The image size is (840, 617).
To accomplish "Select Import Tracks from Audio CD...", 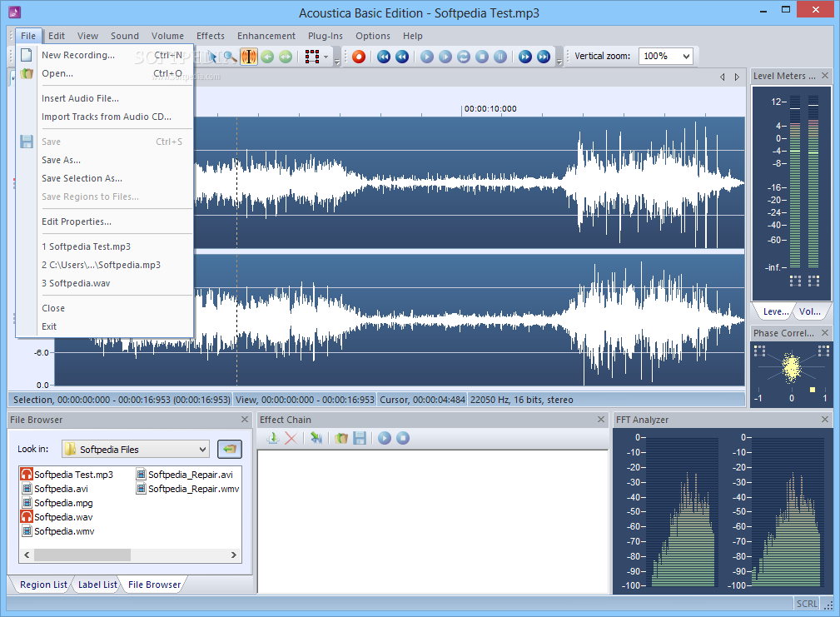I will pyautogui.click(x=105, y=117).
